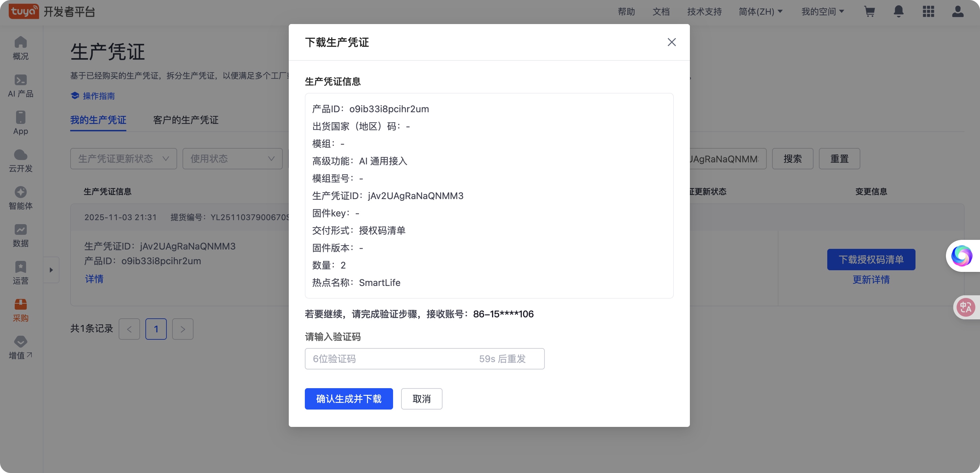This screenshot has width=980, height=473.
Task: Open the shopping cart icon
Action: point(869,11)
